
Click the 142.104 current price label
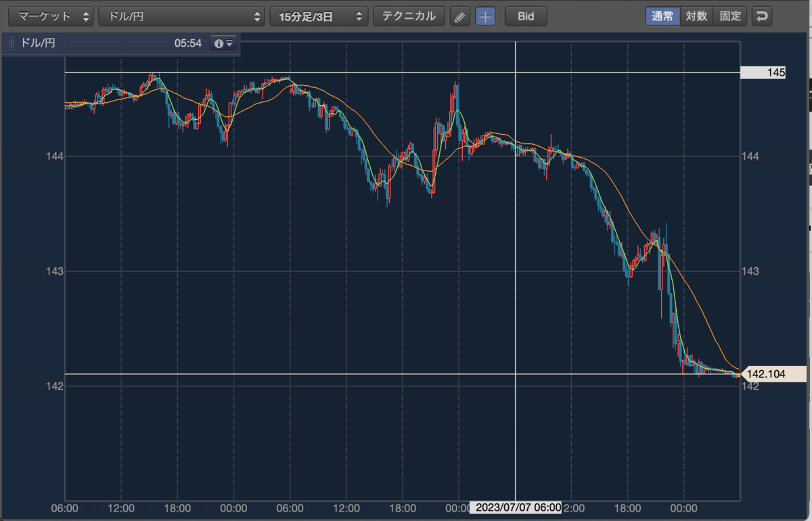[x=774, y=373]
